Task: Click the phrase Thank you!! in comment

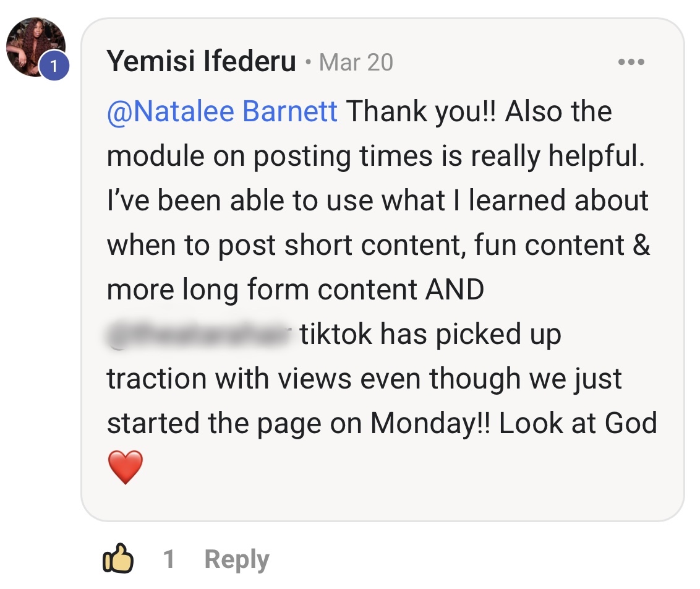Action: (421, 111)
